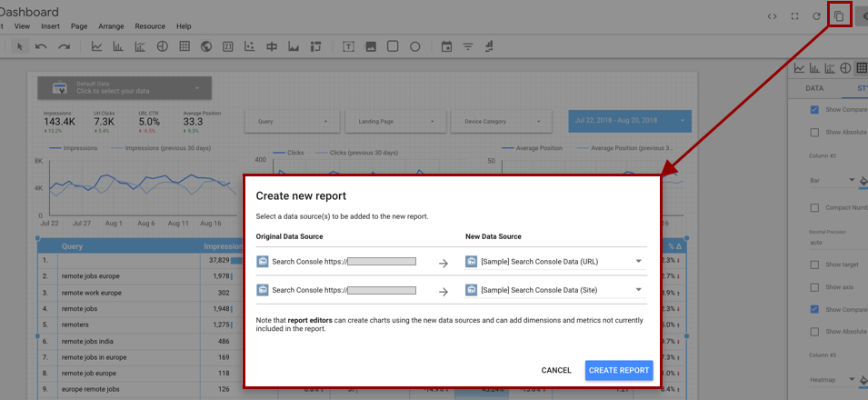Insert a geo map chart
The image size is (868, 400).
pyautogui.click(x=206, y=46)
